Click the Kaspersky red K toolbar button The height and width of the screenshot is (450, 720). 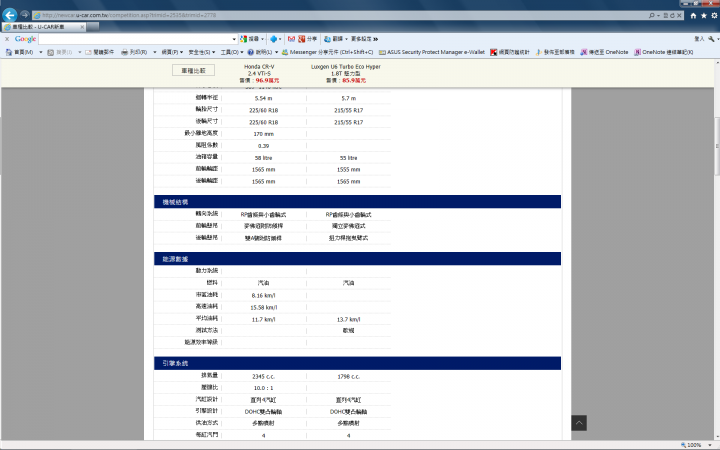(510, 52)
